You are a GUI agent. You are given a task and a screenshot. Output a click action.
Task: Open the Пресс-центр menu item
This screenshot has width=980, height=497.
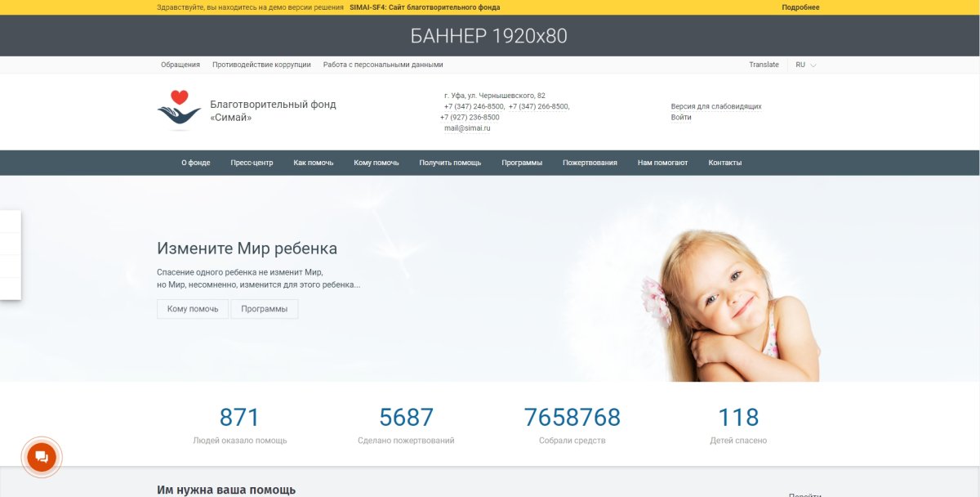[252, 163]
